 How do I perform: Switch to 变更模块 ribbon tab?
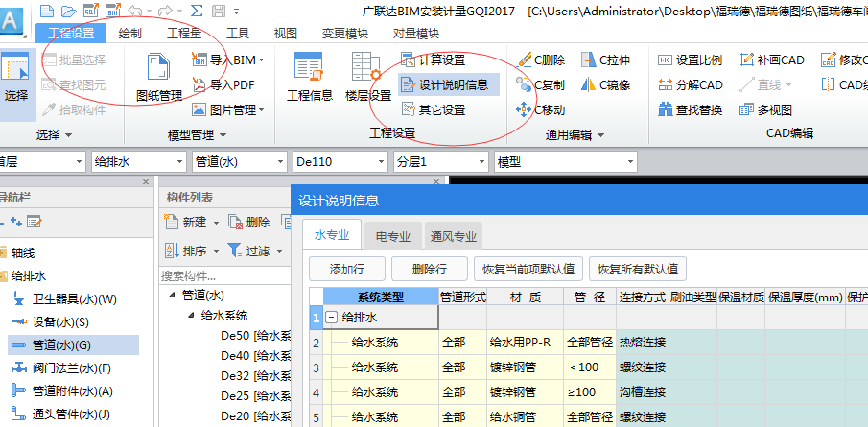[345, 34]
